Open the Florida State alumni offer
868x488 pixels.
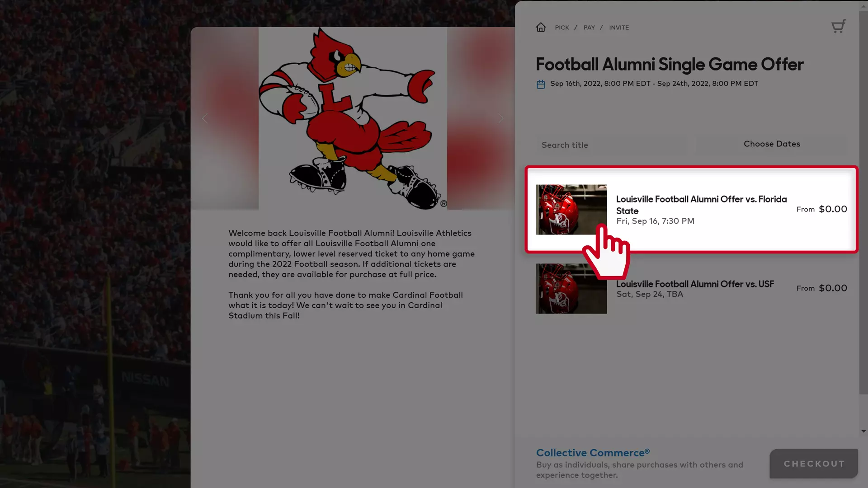[x=691, y=209]
